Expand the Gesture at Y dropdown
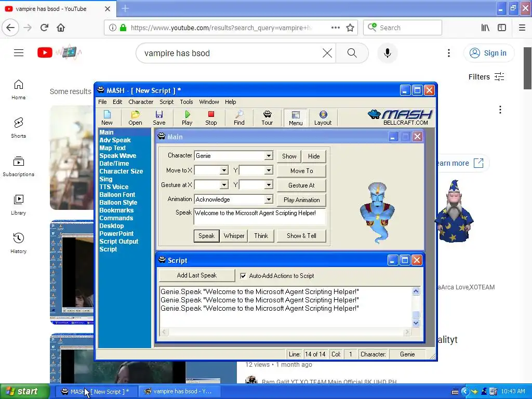The width and height of the screenshot is (532, 399). click(269, 185)
